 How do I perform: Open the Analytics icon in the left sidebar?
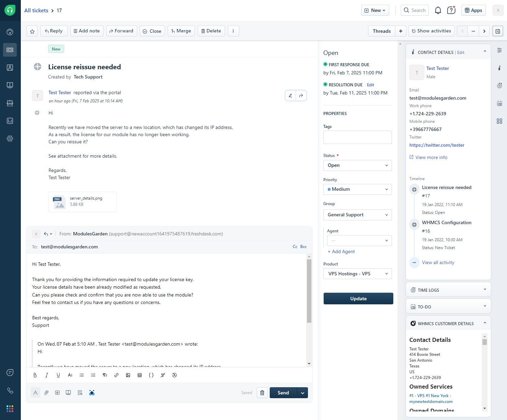coord(10,121)
